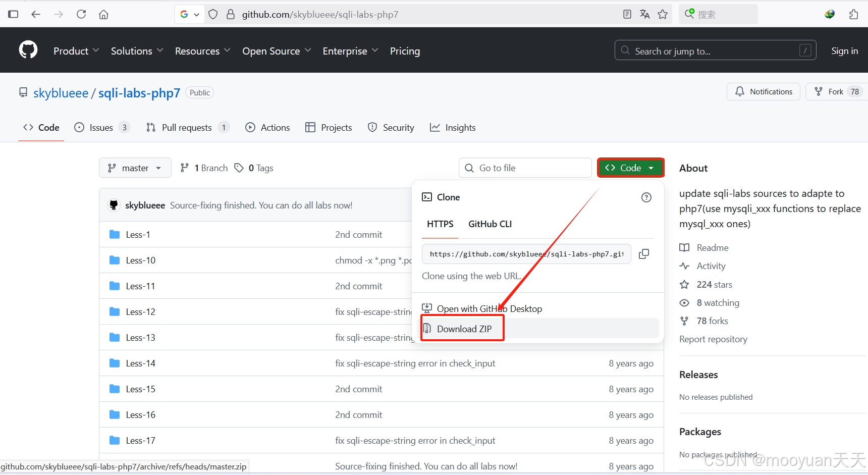
Task: Open the sqli-labs-php7 repository link
Action: click(139, 93)
